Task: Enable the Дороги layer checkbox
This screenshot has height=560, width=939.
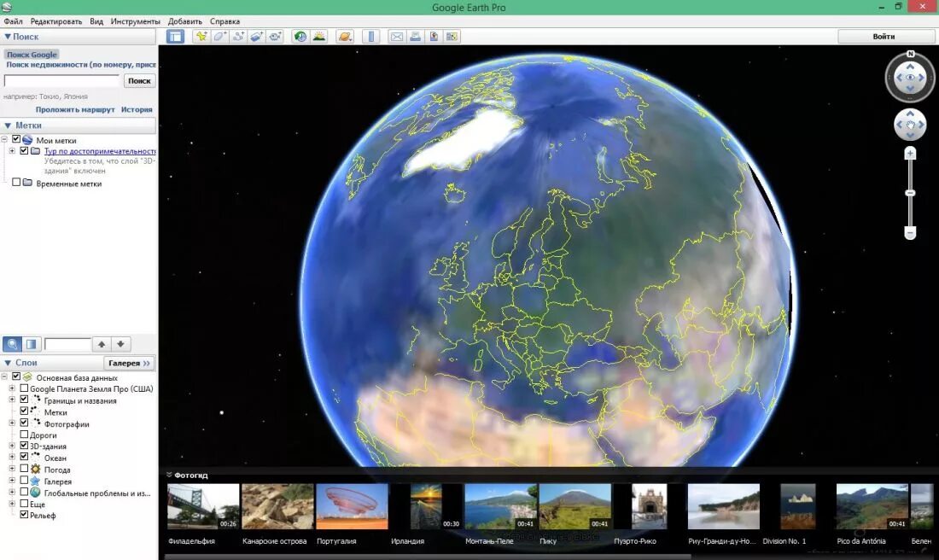Action: pos(24,435)
